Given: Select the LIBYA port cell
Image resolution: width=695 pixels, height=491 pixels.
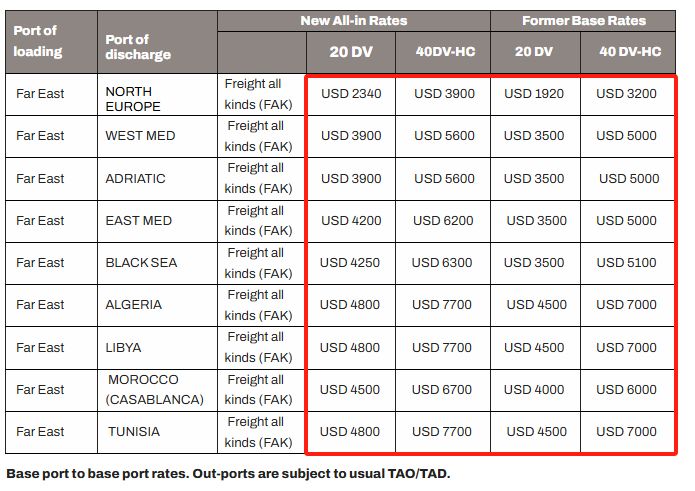Looking at the screenshot, I should [x=157, y=348].
